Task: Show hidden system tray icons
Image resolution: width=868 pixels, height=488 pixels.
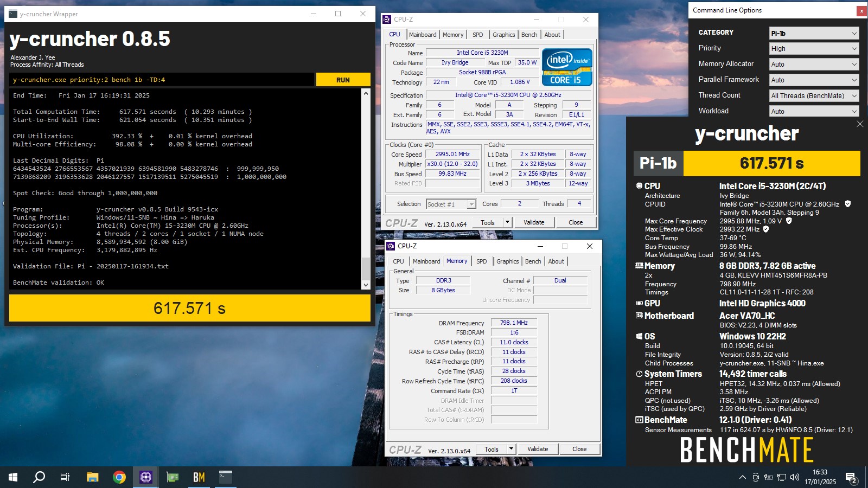Action: pos(742,477)
